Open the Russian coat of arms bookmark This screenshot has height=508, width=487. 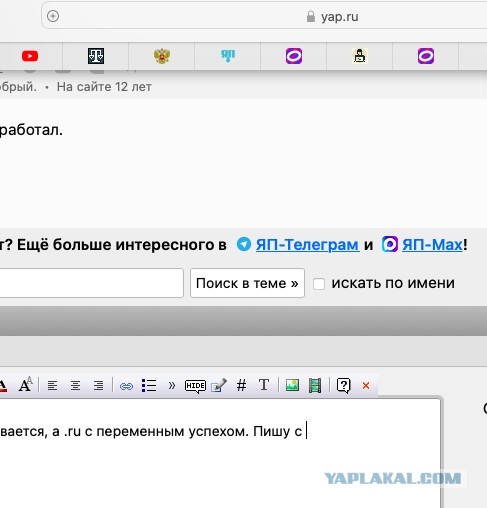pos(162,56)
